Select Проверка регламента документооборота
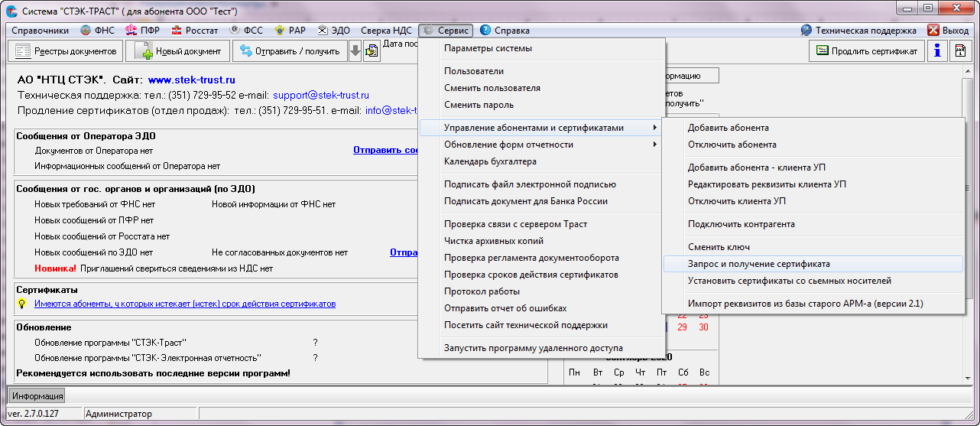Viewport: 980px width, 426px height. 542,258
